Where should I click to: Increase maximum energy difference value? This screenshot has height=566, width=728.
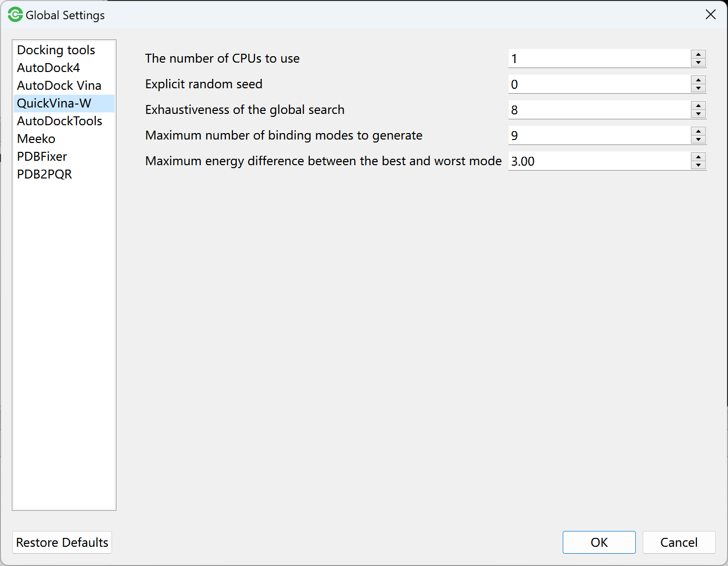coord(698,157)
